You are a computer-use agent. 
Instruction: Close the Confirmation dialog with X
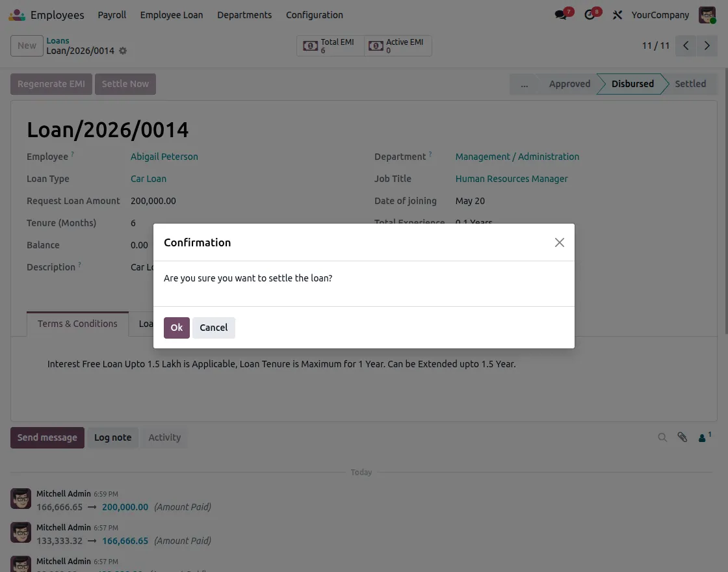pos(560,242)
